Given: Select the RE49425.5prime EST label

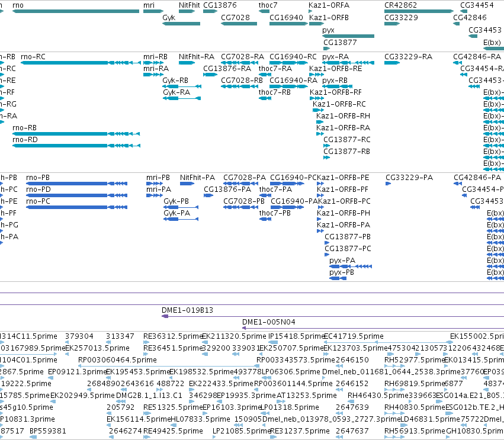Looking at the screenshot, I should [173, 431].
